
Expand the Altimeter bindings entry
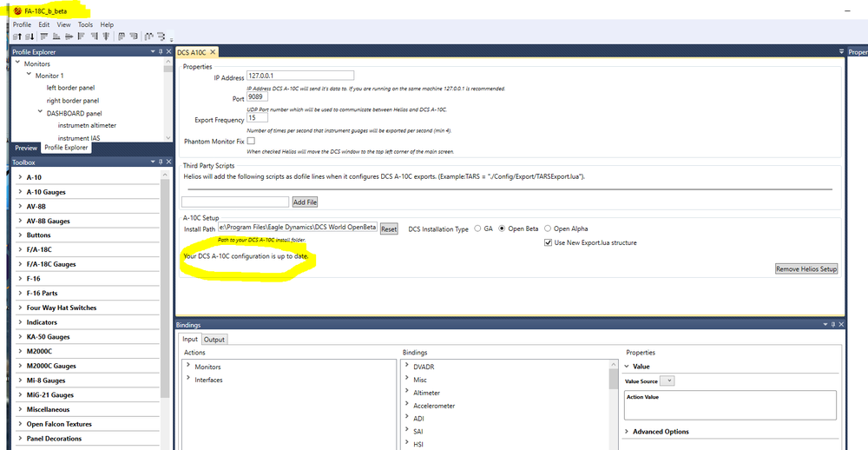tap(407, 392)
